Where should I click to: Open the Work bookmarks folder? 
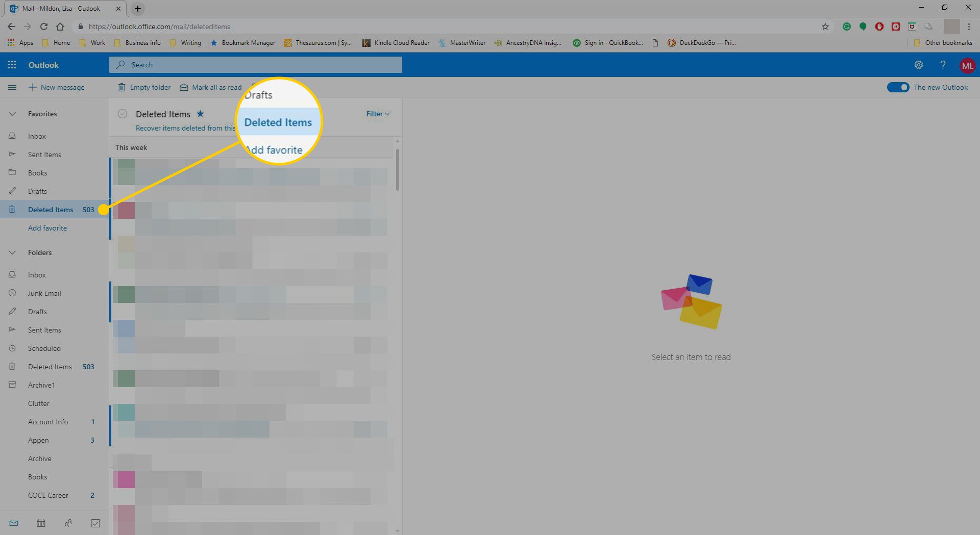92,43
